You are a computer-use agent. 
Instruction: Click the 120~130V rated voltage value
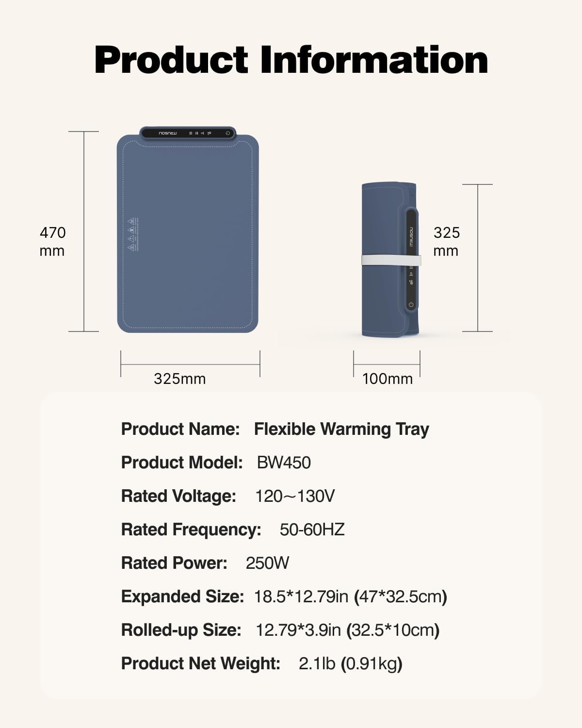[x=295, y=496]
